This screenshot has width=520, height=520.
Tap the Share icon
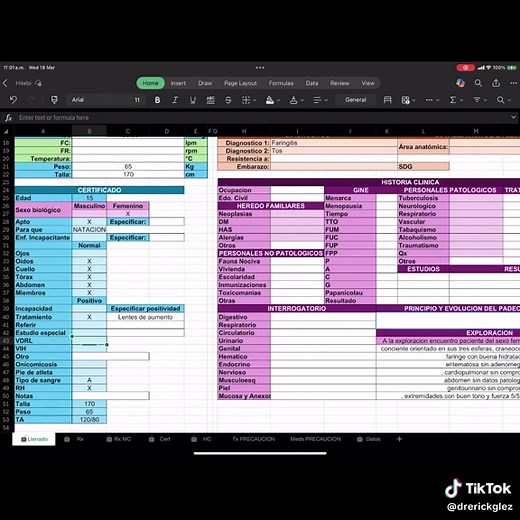tap(496, 83)
